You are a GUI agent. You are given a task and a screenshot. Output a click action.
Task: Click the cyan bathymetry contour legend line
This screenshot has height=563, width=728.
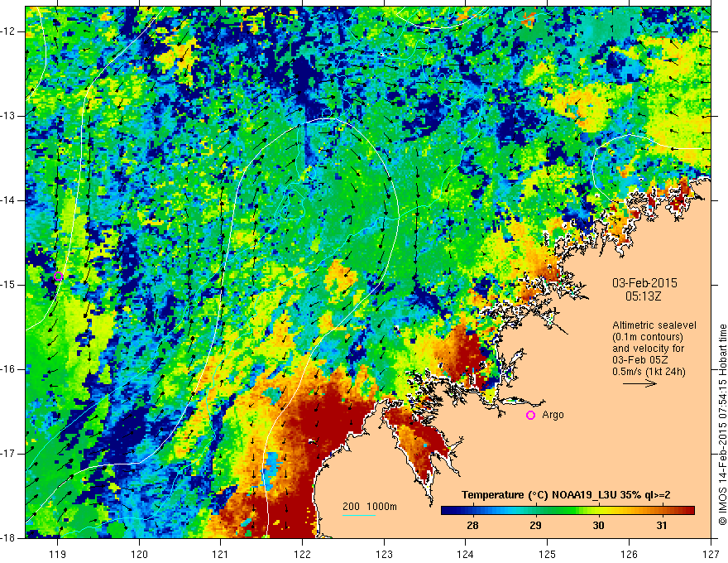click(359, 515)
